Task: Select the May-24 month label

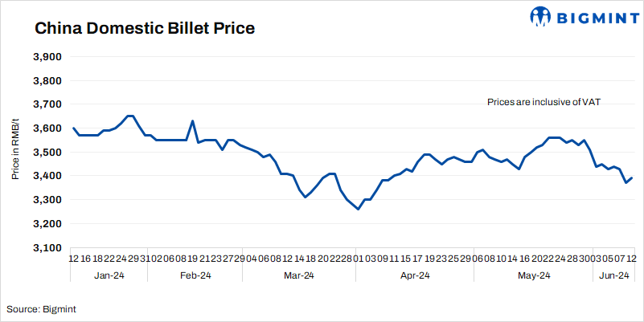Action: click(x=533, y=275)
